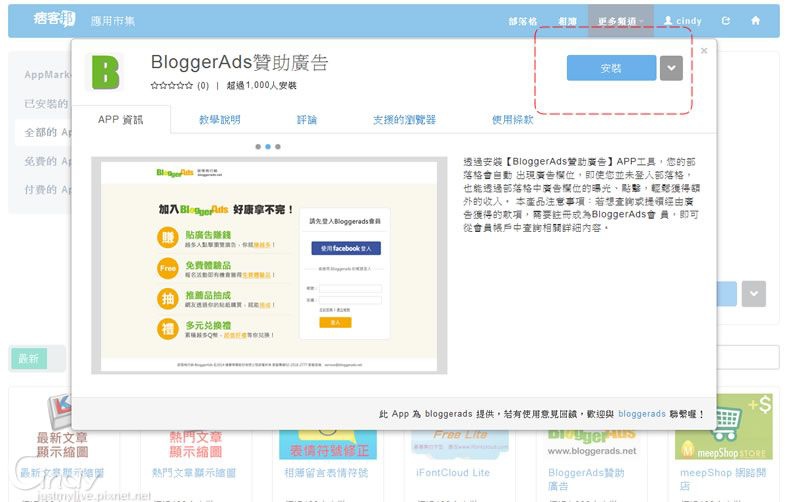Click the 應用市集 header title
The width and height of the screenshot is (790, 502).
pyautogui.click(x=113, y=21)
